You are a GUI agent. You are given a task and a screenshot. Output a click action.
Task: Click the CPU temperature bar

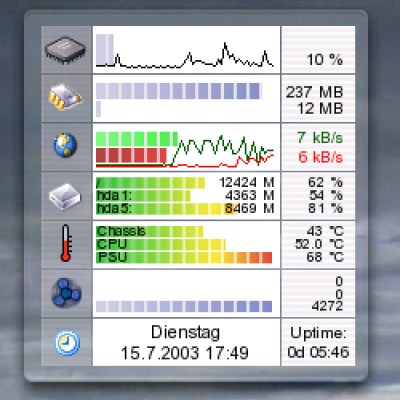coord(161,244)
